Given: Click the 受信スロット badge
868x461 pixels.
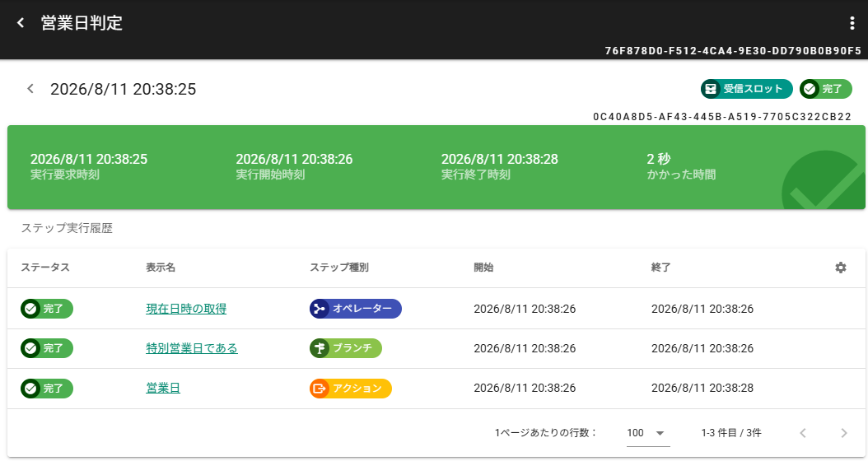Looking at the screenshot, I should (x=746, y=89).
